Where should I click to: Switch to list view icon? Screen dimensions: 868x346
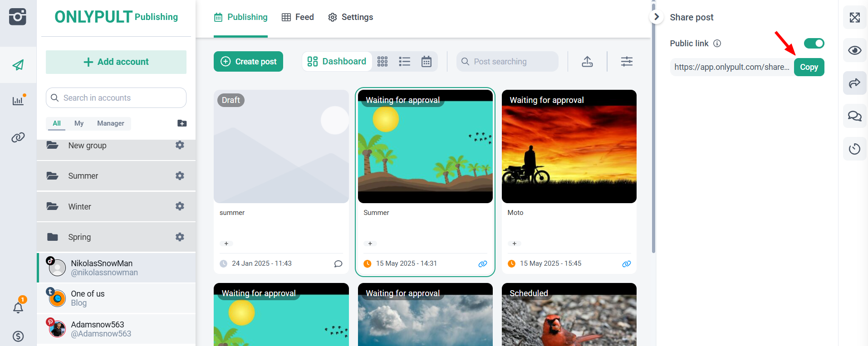pos(404,62)
